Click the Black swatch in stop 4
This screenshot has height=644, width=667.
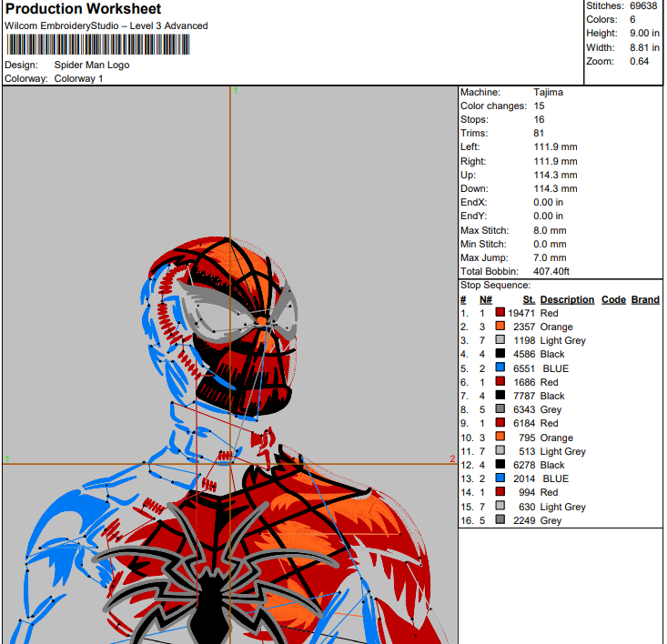click(x=500, y=354)
